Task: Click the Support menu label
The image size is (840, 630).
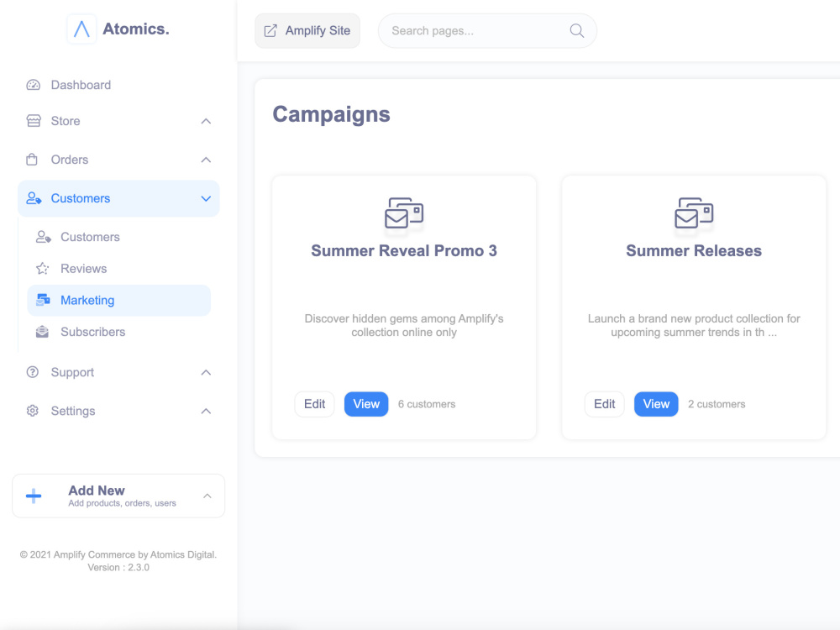Action: 72,372
